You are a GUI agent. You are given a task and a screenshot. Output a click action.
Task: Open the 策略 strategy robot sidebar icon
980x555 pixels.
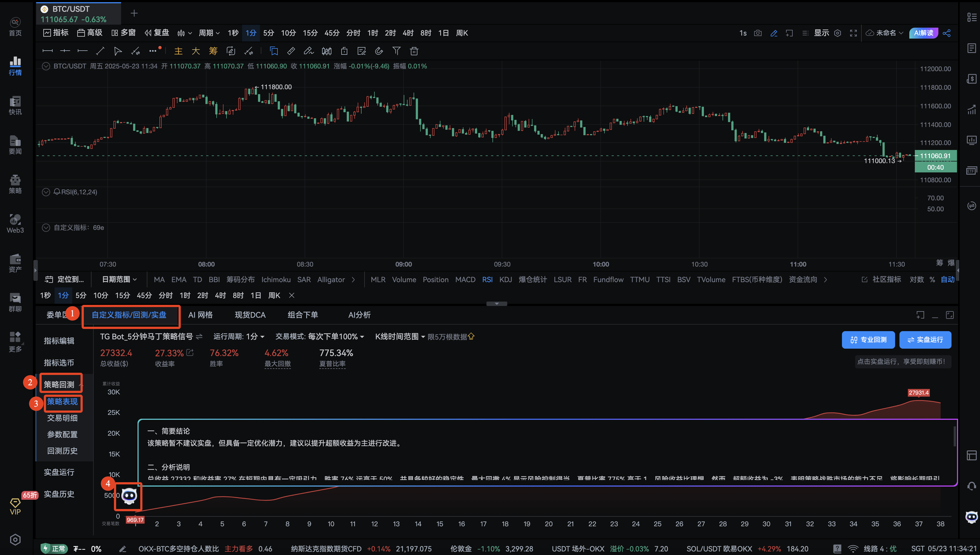click(15, 184)
